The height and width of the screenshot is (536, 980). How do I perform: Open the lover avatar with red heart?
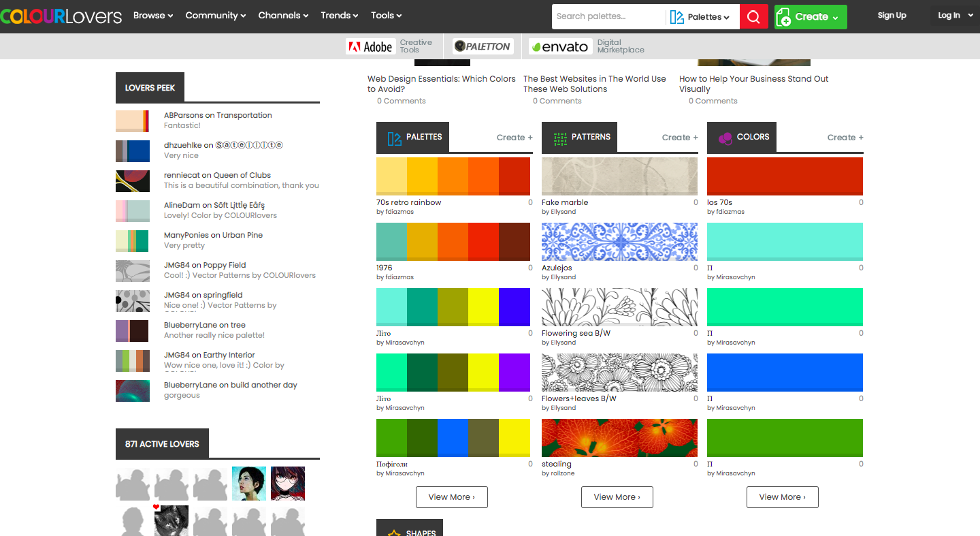tap(171, 521)
